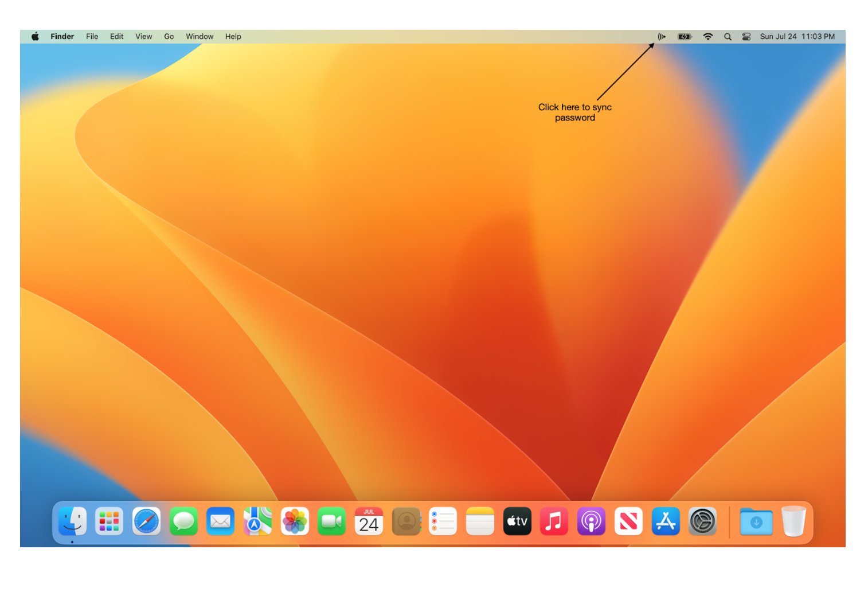Open the File menu
Screen dimensions: 868x592
click(92, 37)
